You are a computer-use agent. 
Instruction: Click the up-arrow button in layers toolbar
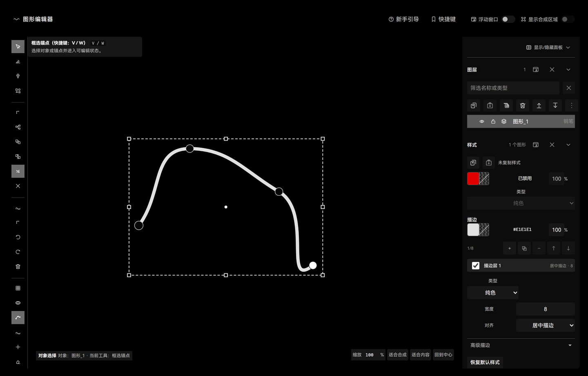539,105
